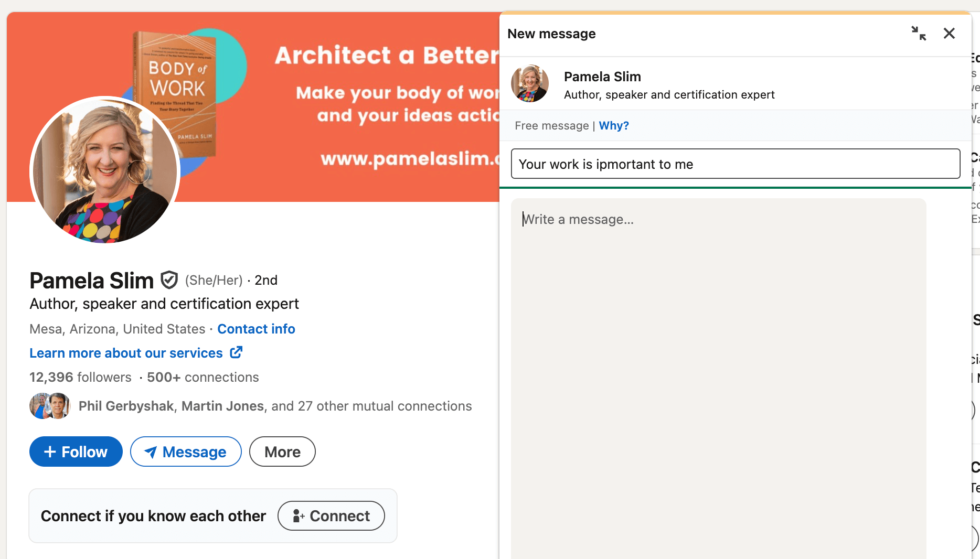
Task: Open the Contact info link
Action: pos(256,329)
